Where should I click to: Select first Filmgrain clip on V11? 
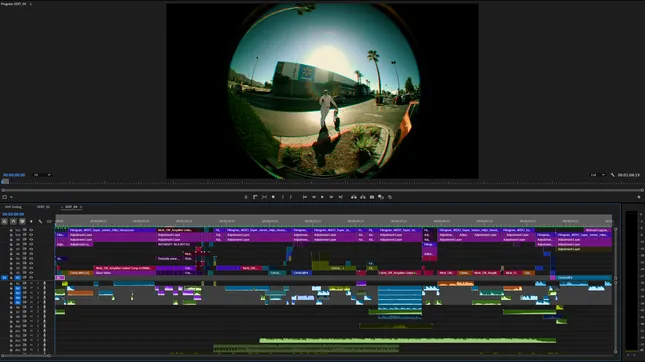click(x=112, y=230)
